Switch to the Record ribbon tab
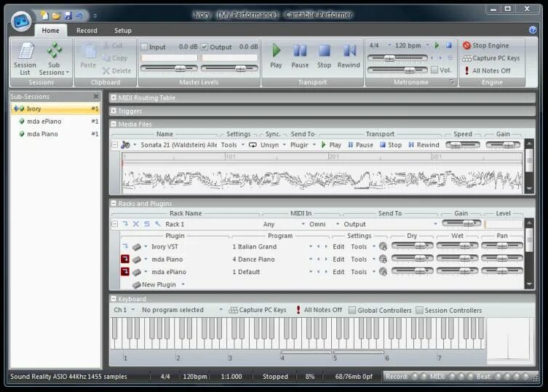548x392 pixels. click(87, 31)
